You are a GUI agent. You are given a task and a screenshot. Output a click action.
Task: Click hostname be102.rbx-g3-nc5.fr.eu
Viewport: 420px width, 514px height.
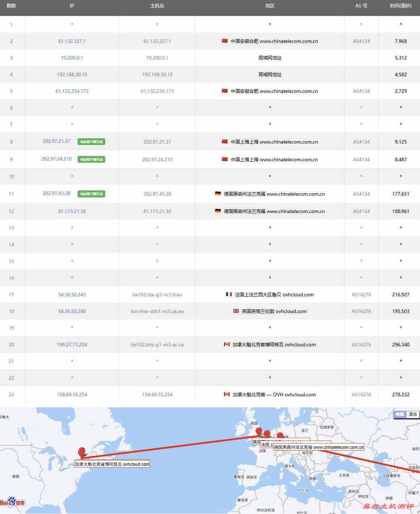tap(157, 295)
